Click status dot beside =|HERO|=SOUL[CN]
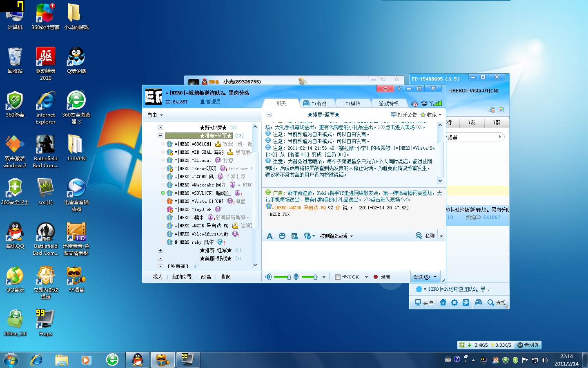 click(163, 193)
